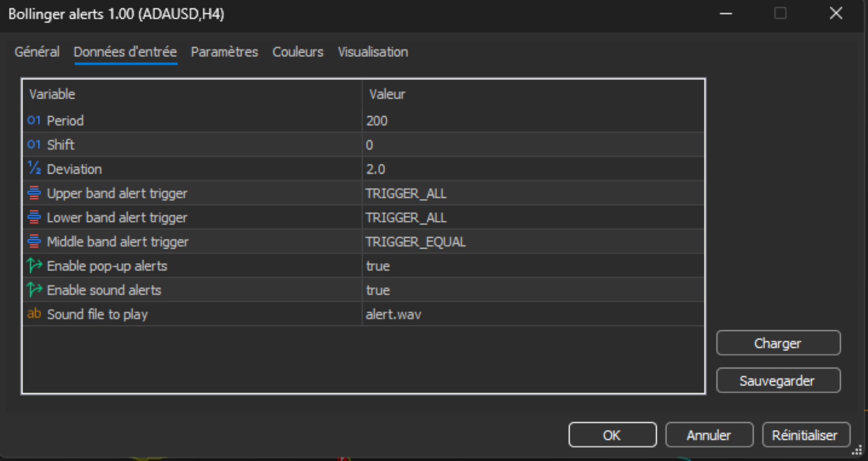The width and height of the screenshot is (868, 461).
Task: Open the Lower band TRIGGER_ALL value dropdown
Action: tap(533, 218)
